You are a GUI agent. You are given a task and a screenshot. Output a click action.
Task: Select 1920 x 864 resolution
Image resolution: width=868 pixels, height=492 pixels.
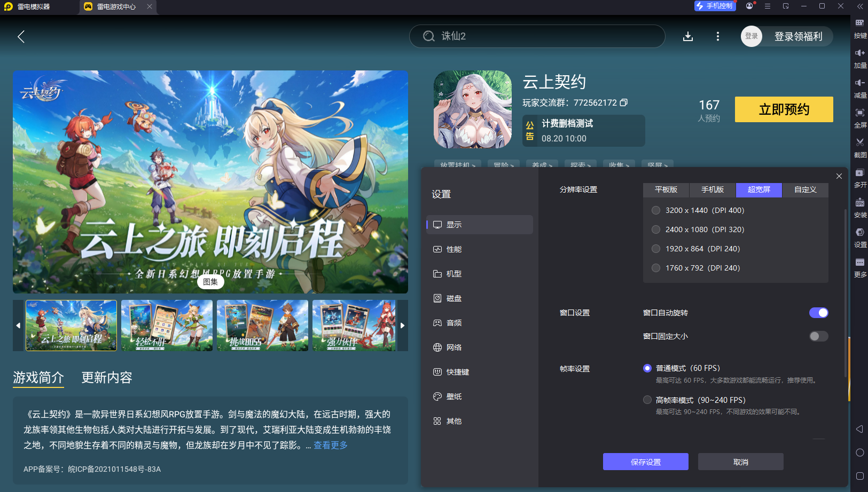click(656, 249)
